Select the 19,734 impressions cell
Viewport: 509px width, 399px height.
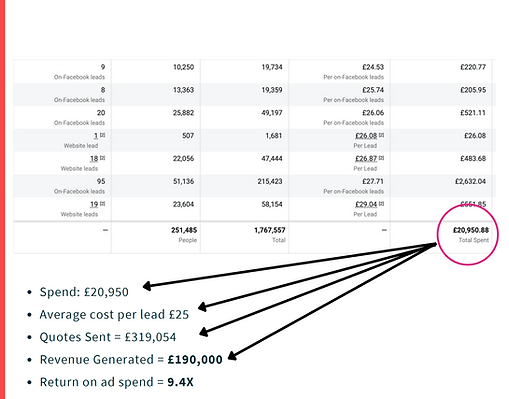click(272, 67)
